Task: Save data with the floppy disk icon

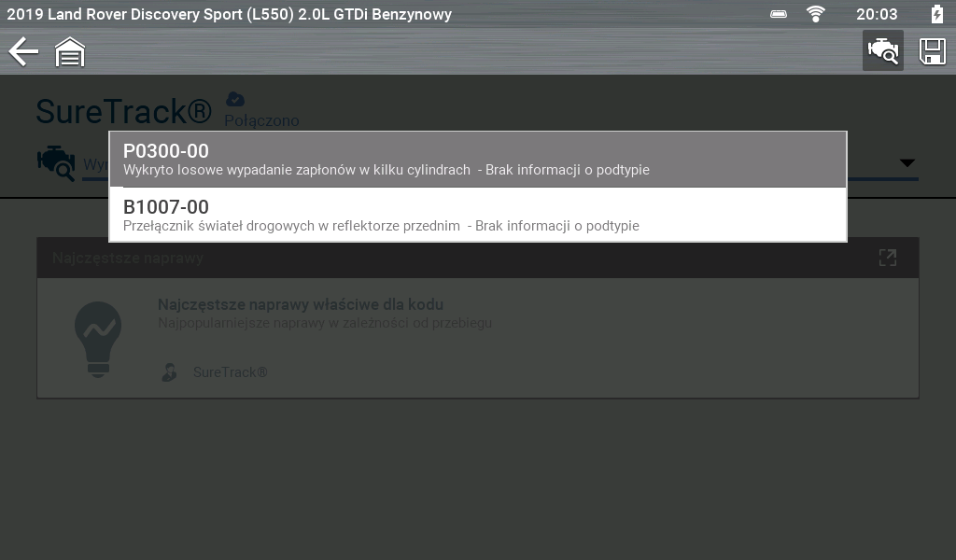Action: [933, 51]
